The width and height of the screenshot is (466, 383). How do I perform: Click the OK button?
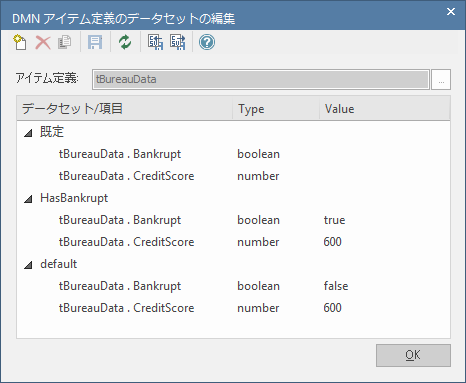point(413,355)
